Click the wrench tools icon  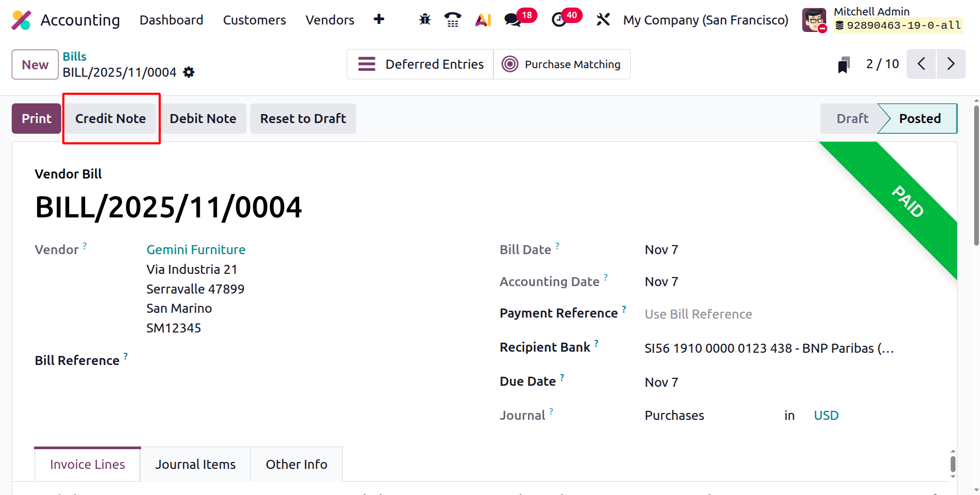click(x=603, y=20)
